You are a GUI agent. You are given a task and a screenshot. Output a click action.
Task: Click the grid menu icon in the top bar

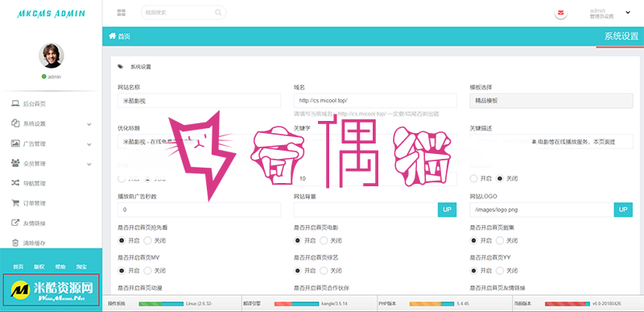[122, 13]
